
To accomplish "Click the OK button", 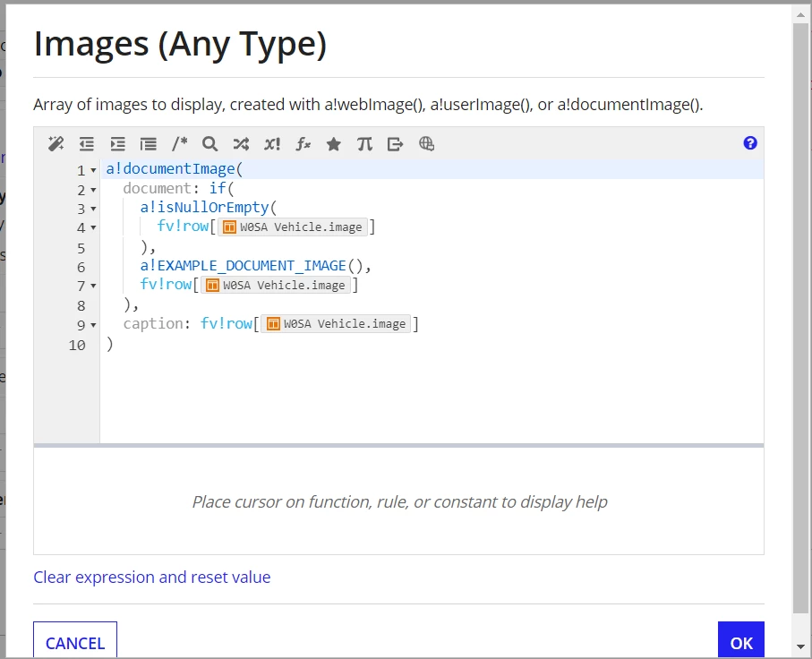I will coord(741,640).
